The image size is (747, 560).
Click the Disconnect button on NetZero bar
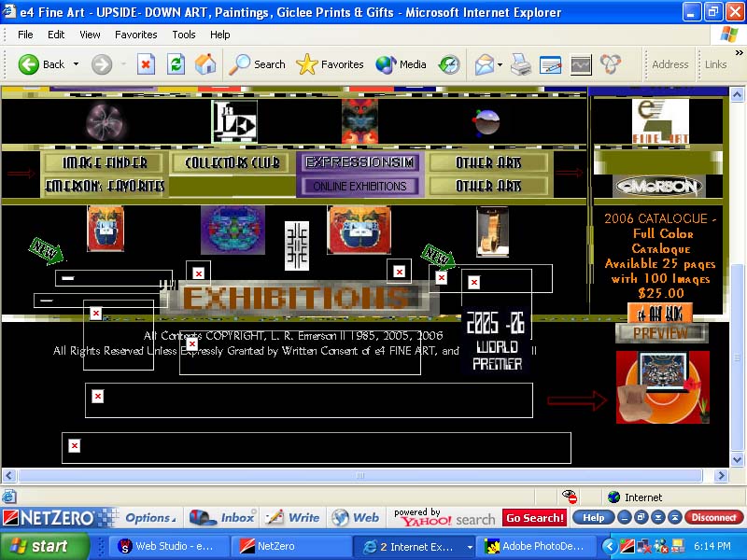tap(713, 518)
